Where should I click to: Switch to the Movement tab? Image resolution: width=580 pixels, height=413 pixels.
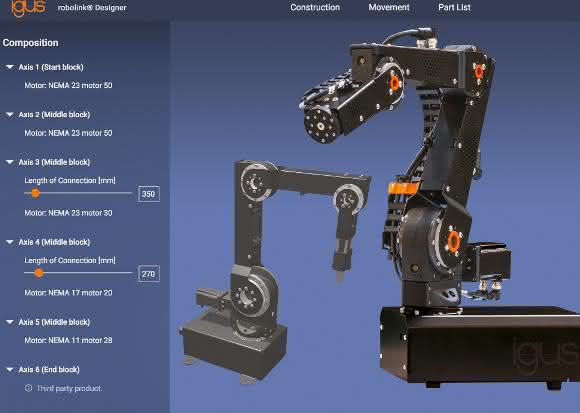click(389, 7)
